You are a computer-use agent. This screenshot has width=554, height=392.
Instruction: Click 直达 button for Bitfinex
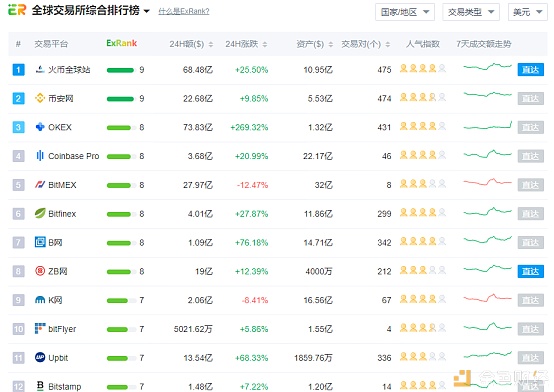pyautogui.click(x=530, y=214)
